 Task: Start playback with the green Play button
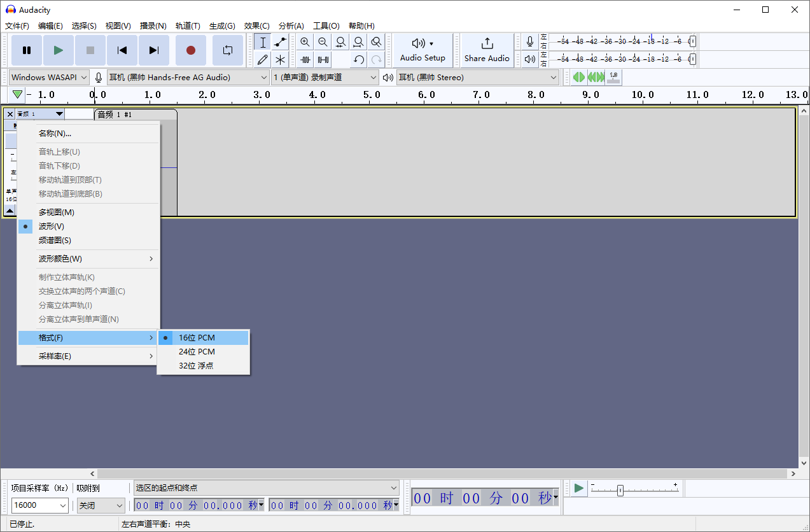(x=59, y=50)
